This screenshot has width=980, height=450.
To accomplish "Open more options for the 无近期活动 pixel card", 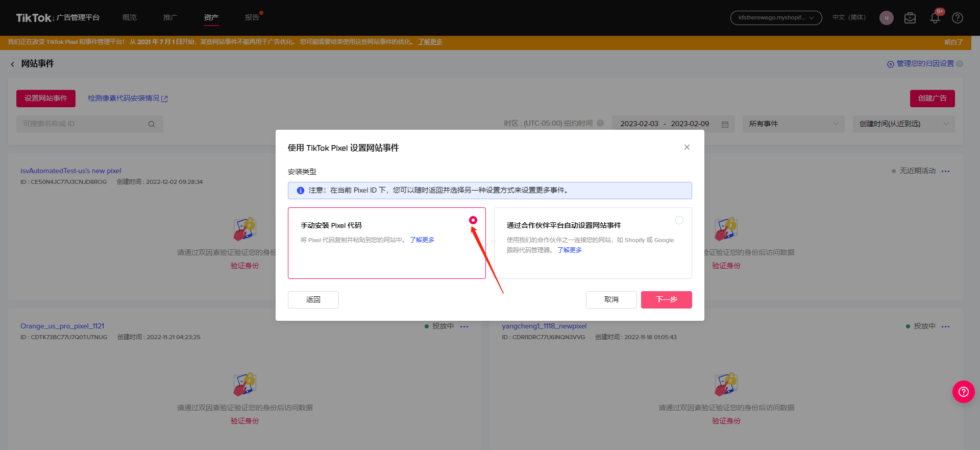I will (x=946, y=171).
